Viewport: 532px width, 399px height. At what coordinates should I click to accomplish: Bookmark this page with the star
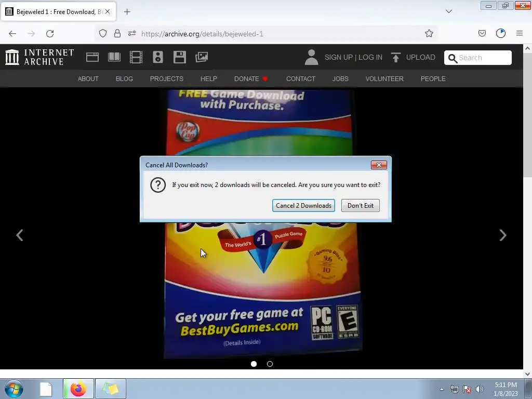pos(429,34)
